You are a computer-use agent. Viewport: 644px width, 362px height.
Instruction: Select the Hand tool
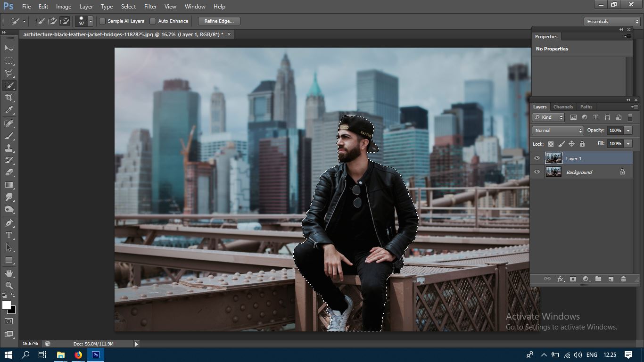pyautogui.click(x=9, y=273)
